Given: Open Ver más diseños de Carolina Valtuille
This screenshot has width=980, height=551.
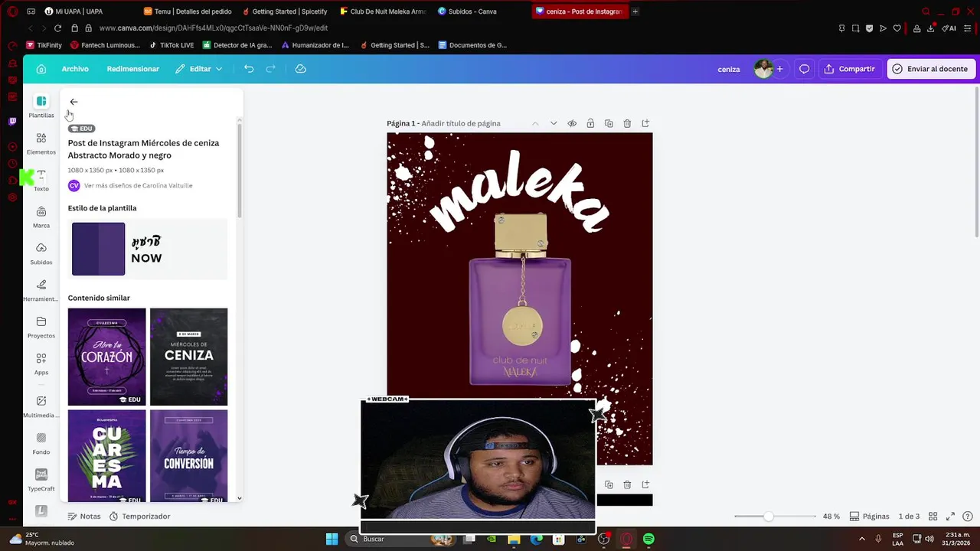Looking at the screenshot, I should [x=139, y=185].
